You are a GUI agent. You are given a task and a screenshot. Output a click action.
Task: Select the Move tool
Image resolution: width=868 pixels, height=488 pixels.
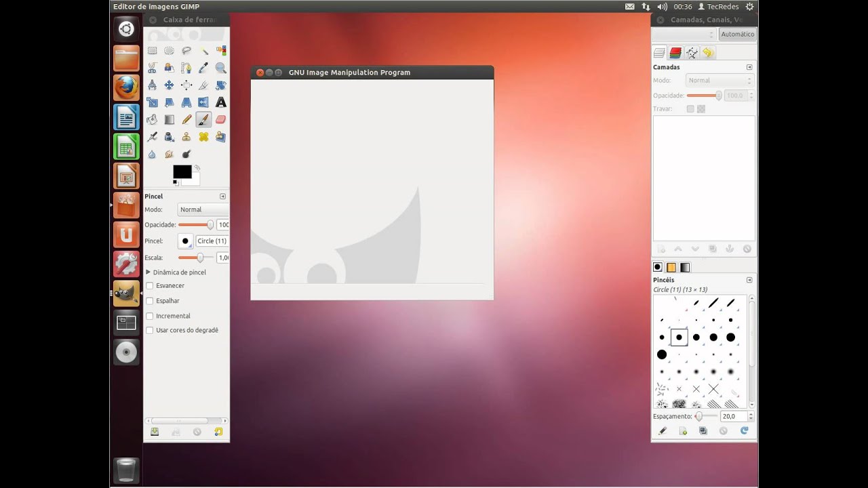pos(169,85)
